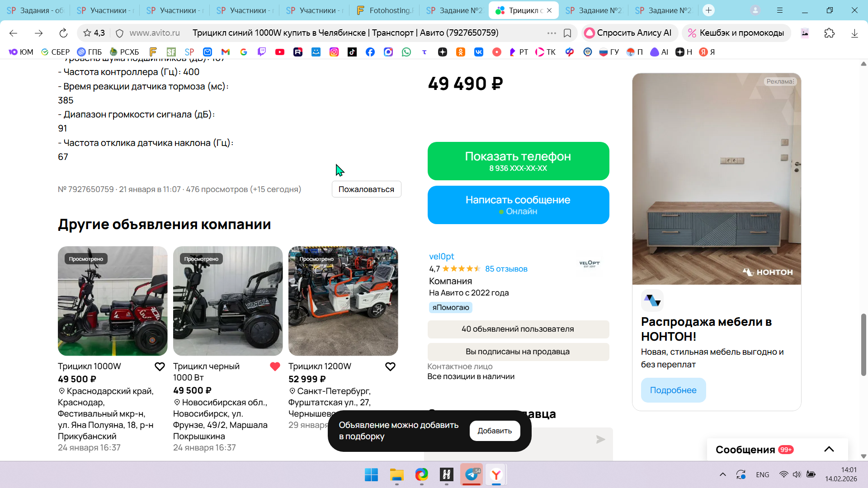
Task: Open Telegram from Windows taskbar
Action: [472, 474]
